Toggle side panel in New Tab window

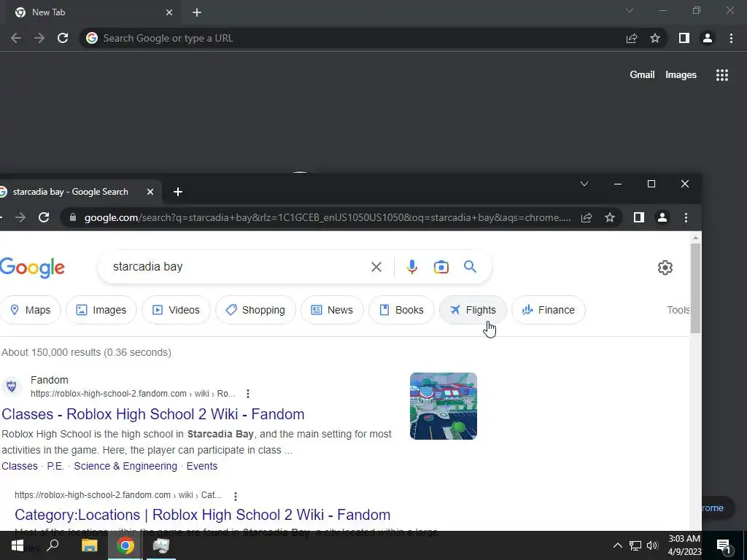click(684, 38)
